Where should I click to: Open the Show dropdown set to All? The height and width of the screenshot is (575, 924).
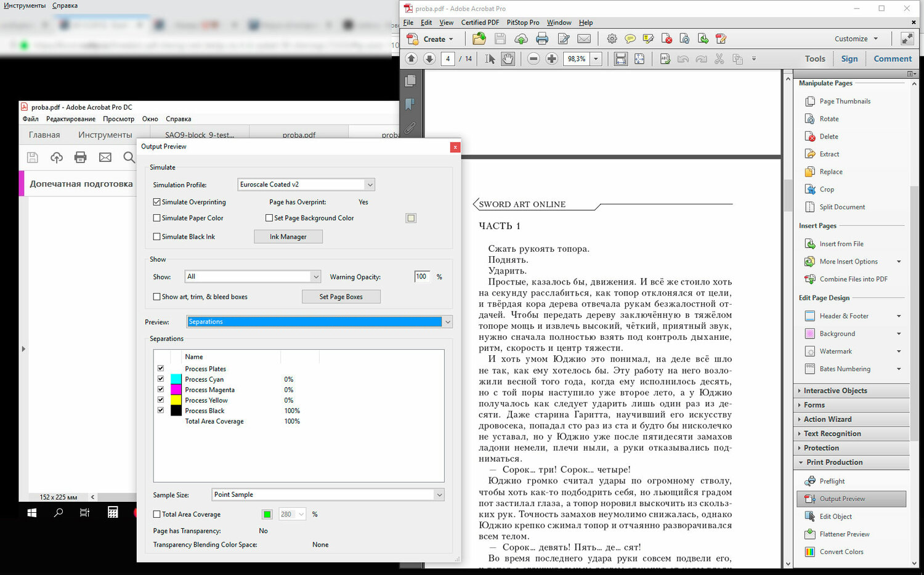[x=253, y=276]
